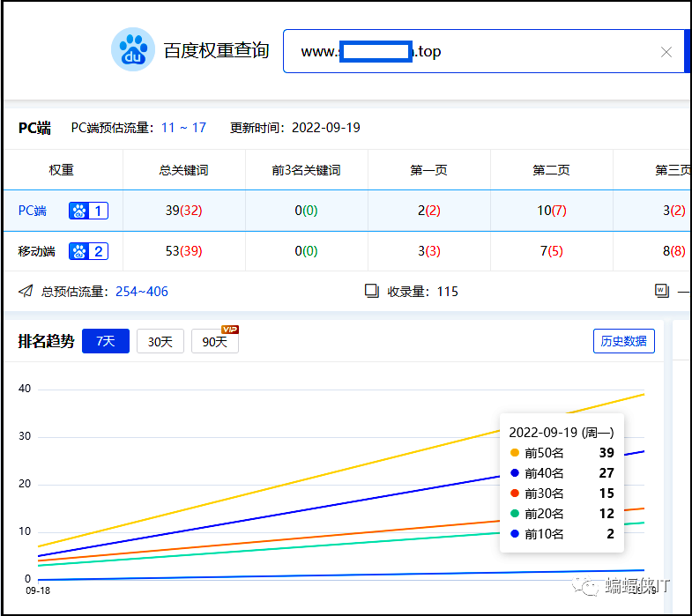Click the document icon right of 收录量
The width and height of the screenshot is (692, 616).
tap(662, 291)
